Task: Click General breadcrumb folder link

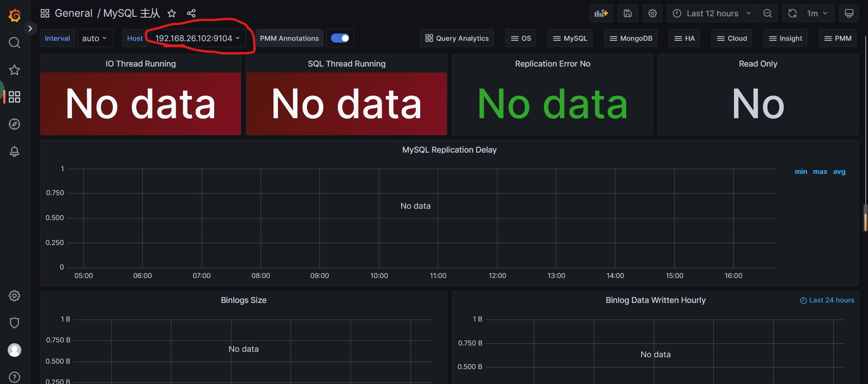Action: click(73, 13)
